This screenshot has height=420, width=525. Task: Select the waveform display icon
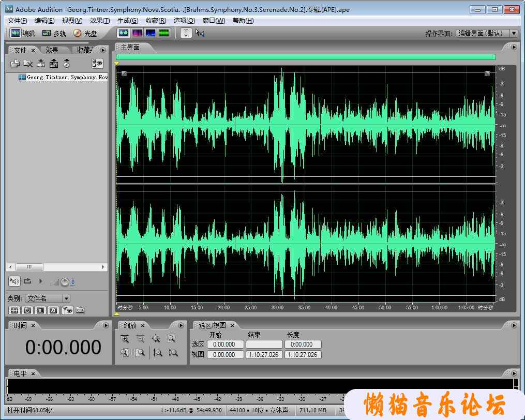[x=124, y=33]
